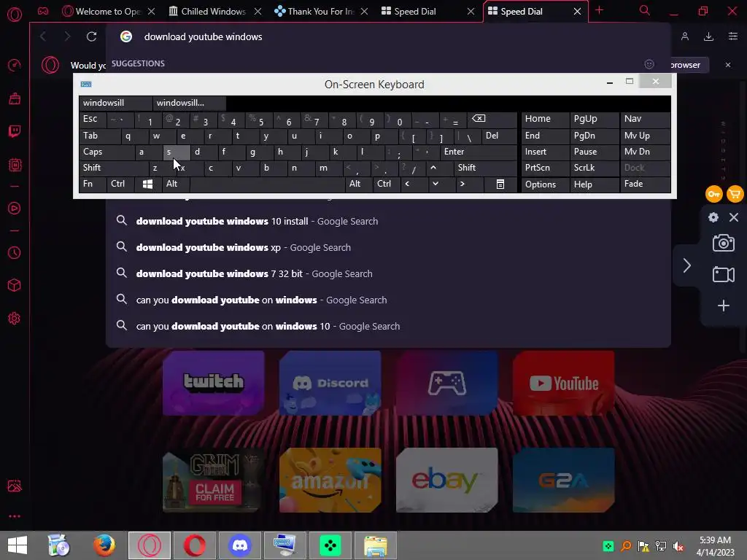Click the muted volume tray icon
The width and height of the screenshot is (747, 560).
678,546
